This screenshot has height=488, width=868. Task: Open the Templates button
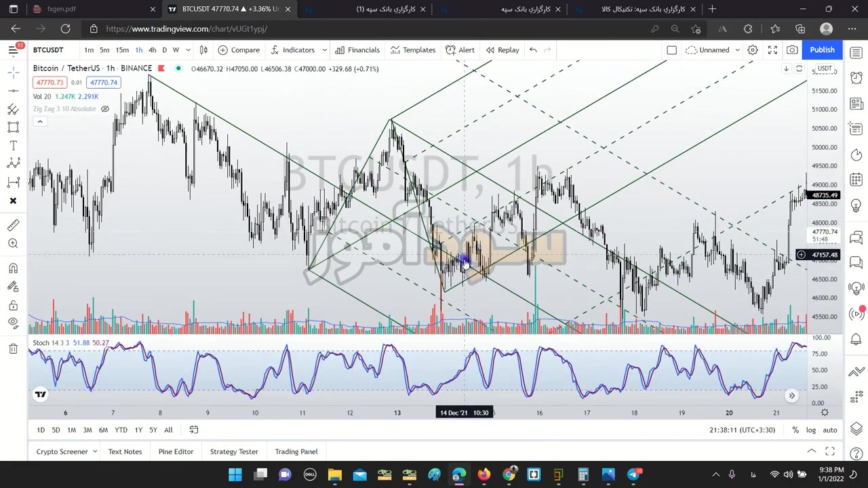click(412, 50)
